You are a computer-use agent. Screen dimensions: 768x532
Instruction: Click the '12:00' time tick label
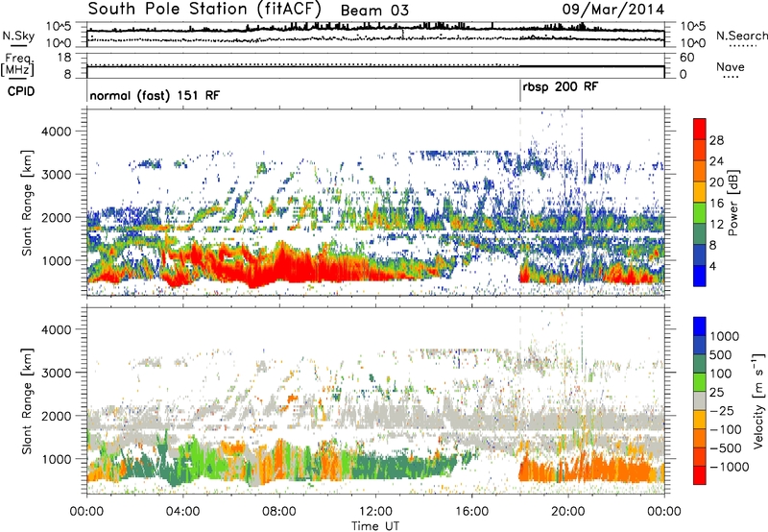coord(375,512)
